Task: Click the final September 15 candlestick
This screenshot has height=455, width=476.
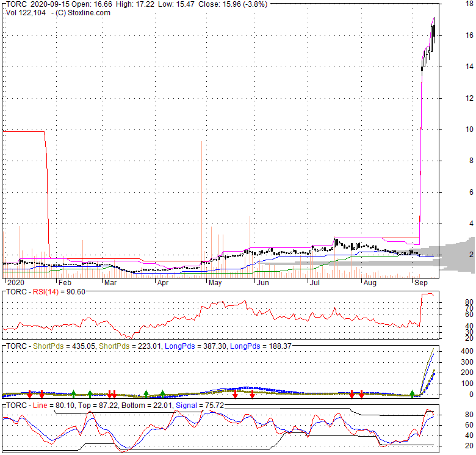Action: [x=434, y=31]
